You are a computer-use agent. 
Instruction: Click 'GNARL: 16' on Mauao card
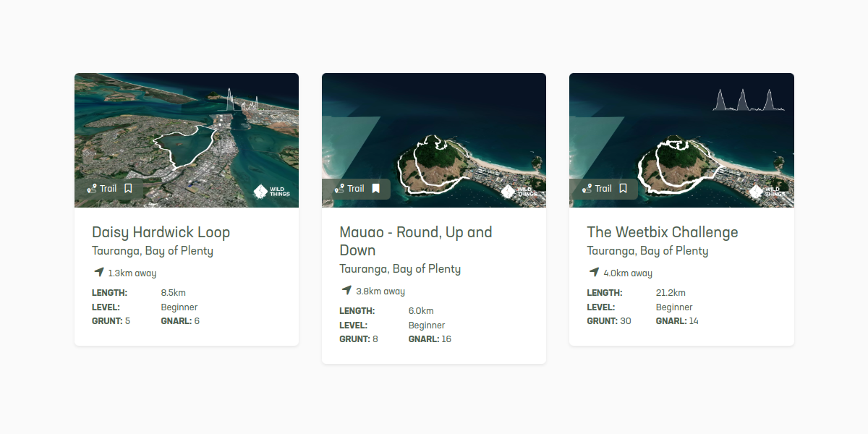tap(430, 339)
